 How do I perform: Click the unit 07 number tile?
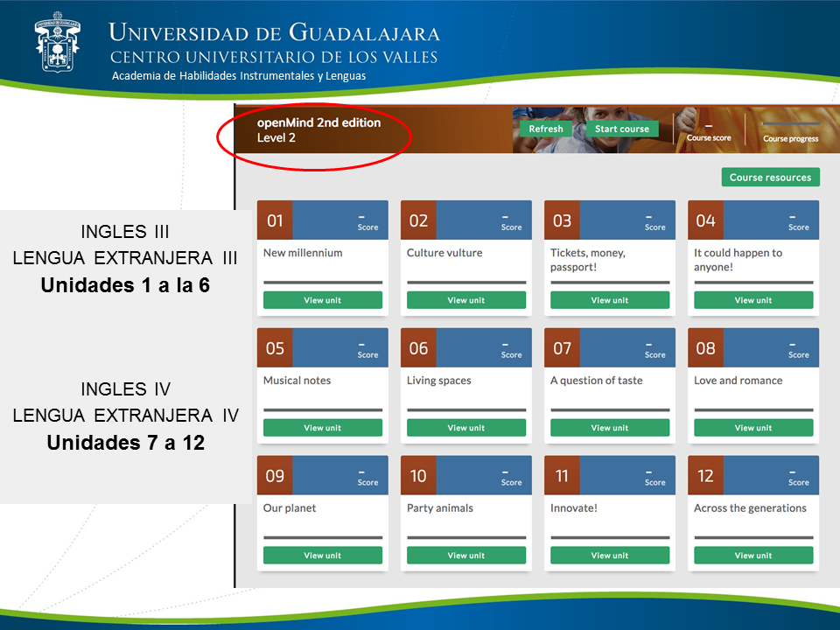562,347
